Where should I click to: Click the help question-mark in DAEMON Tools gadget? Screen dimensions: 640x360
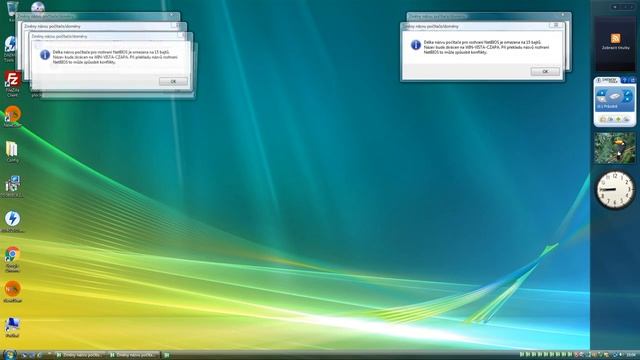(624, 80)
